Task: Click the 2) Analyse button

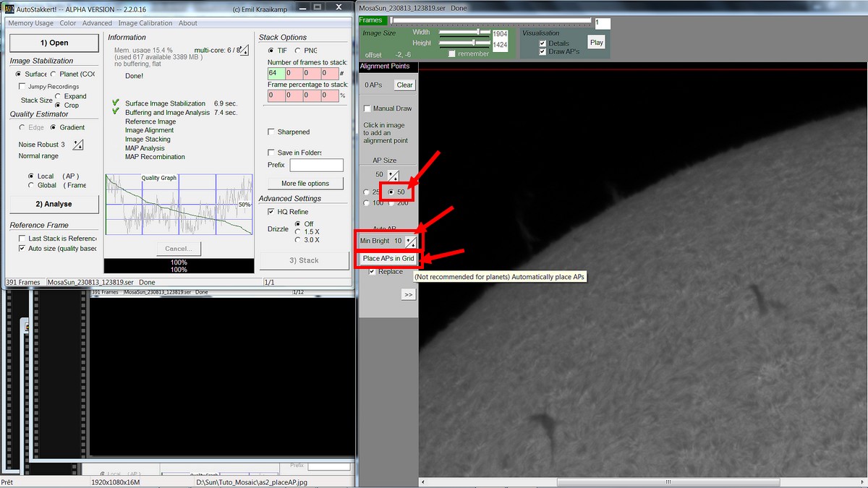Action: tap(54, 204)
